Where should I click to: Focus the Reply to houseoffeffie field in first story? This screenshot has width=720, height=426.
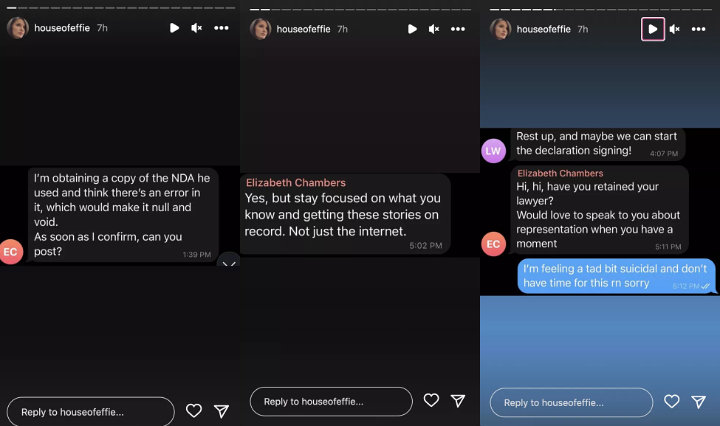[90, 412]
